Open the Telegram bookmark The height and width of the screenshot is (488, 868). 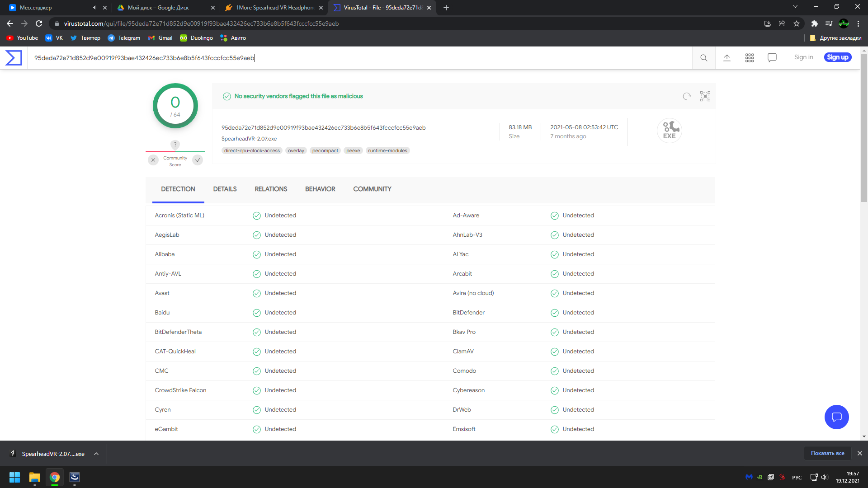[124, 38]
